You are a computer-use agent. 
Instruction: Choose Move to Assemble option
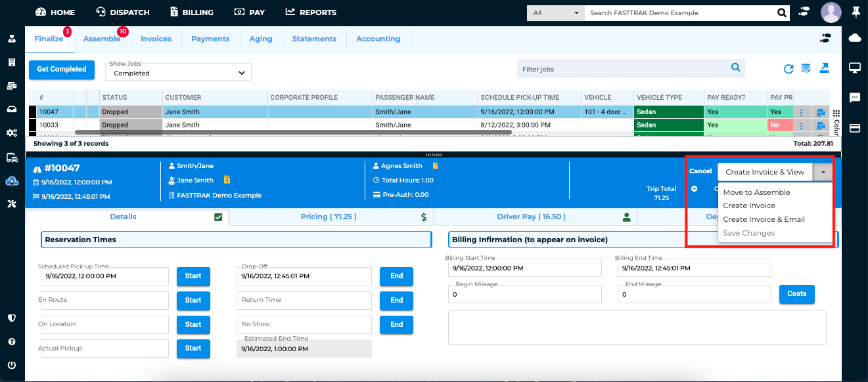756,192
